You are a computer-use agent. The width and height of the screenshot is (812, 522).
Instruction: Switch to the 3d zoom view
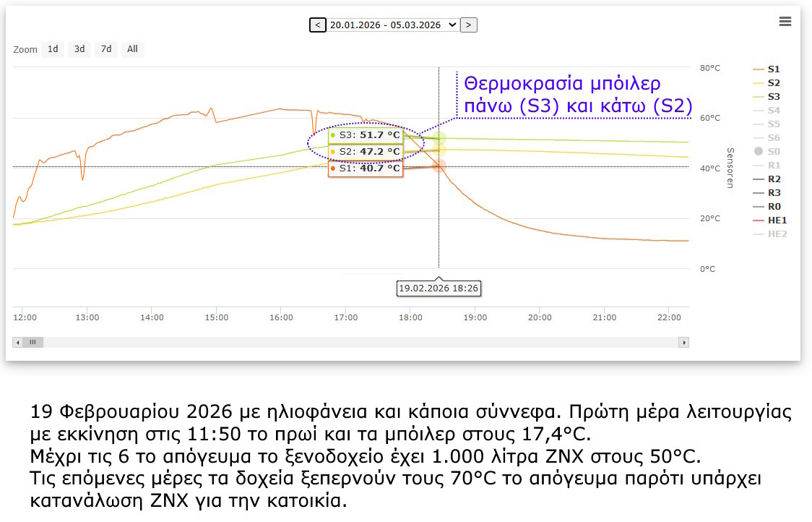coord(79,49)
